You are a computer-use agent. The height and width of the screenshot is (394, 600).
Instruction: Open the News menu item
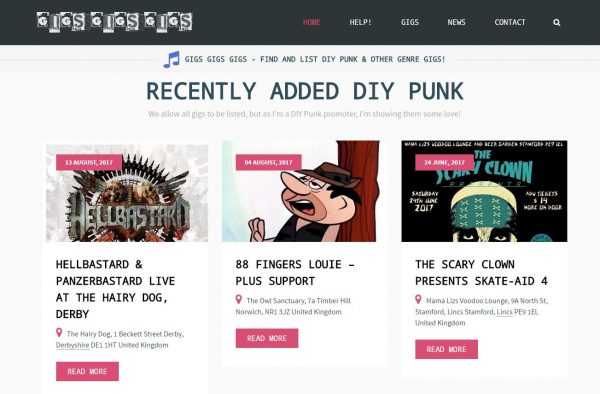457,22
